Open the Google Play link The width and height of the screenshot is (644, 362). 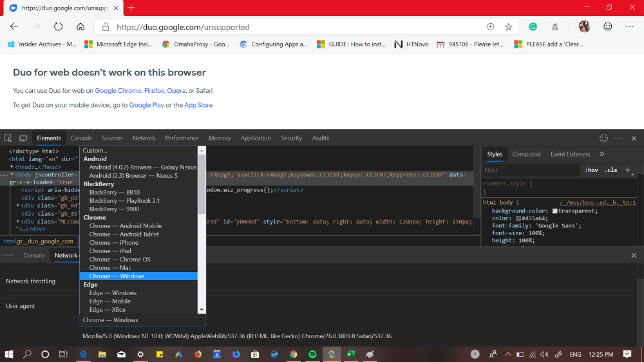tap(147, 105)
